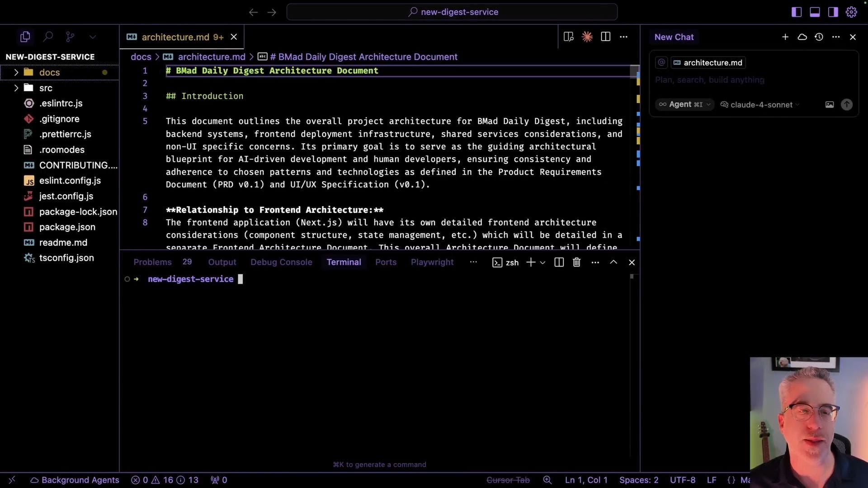Click the Search icon in sidebar
This screenshot has width=868, height=488.
[48, 37]
